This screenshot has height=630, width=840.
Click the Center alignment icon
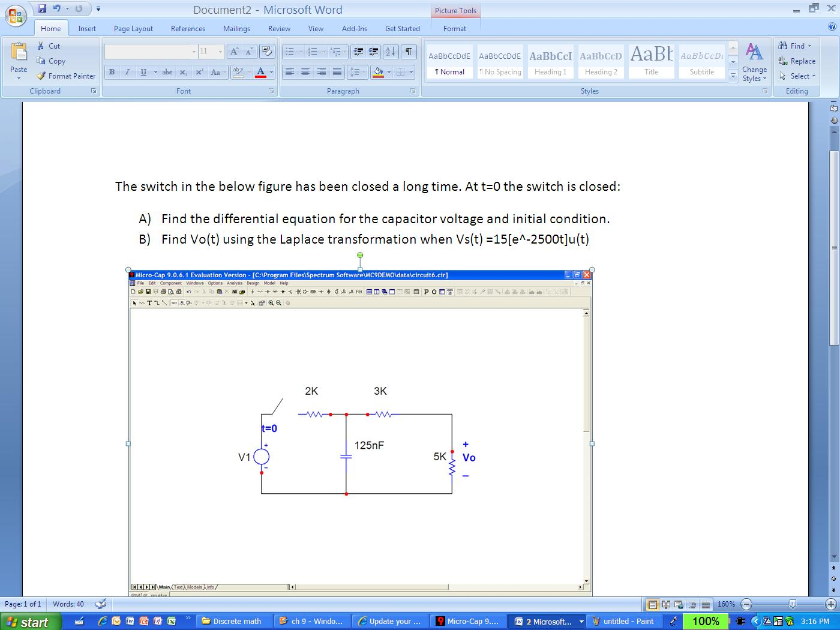305,72
